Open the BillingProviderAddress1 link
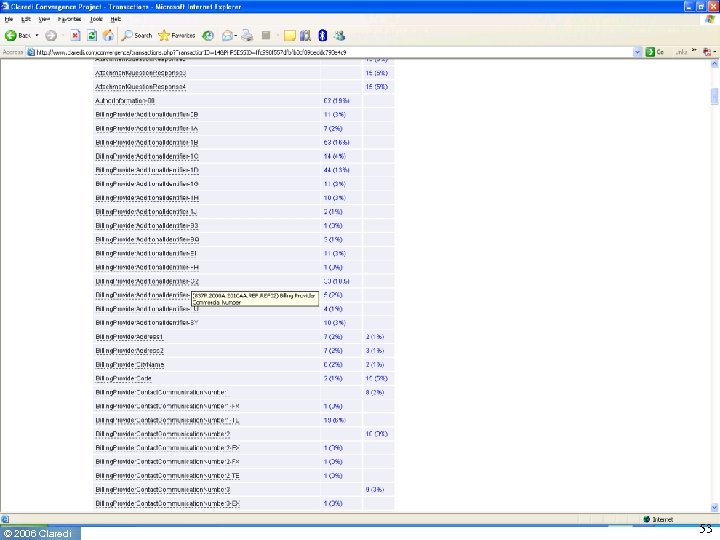 coord(129,337)
